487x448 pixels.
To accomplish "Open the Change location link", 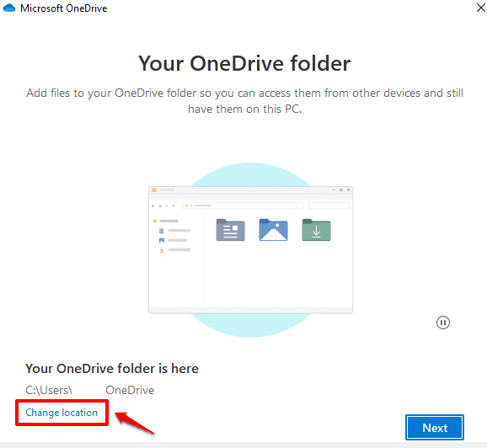I will (x=62, y=413).
